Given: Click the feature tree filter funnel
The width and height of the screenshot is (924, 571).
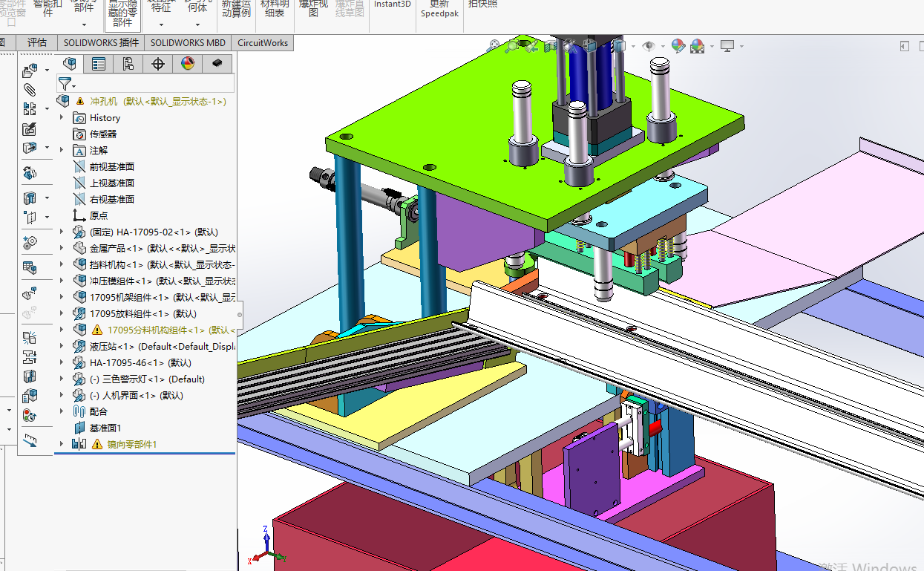Looking at the screenshot, I should tap(65, 83).
